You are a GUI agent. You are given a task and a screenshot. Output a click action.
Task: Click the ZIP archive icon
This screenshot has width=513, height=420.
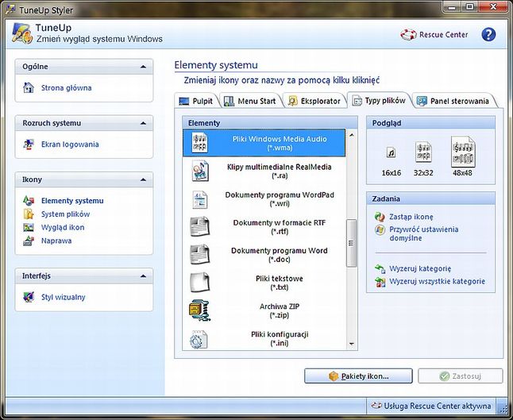click(200, 310)
